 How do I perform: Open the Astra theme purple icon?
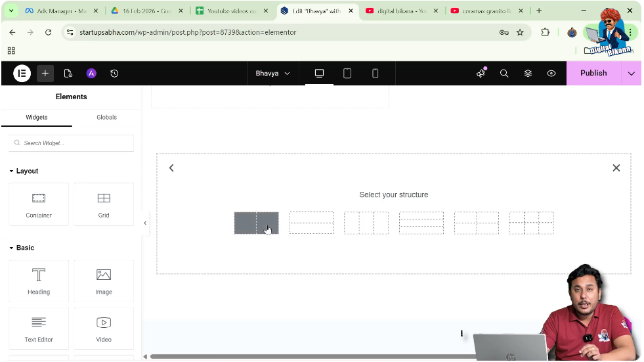click(x=91, y=74)
